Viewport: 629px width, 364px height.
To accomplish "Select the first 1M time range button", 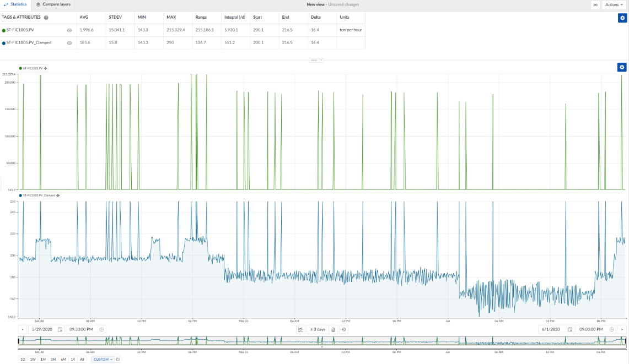I will pyautogui.click(x=43, y=360).
